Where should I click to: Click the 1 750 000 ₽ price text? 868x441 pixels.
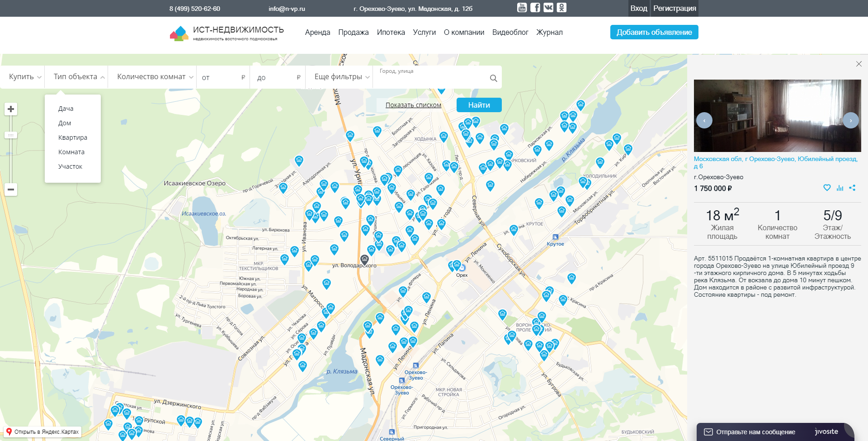click(713, 188)
